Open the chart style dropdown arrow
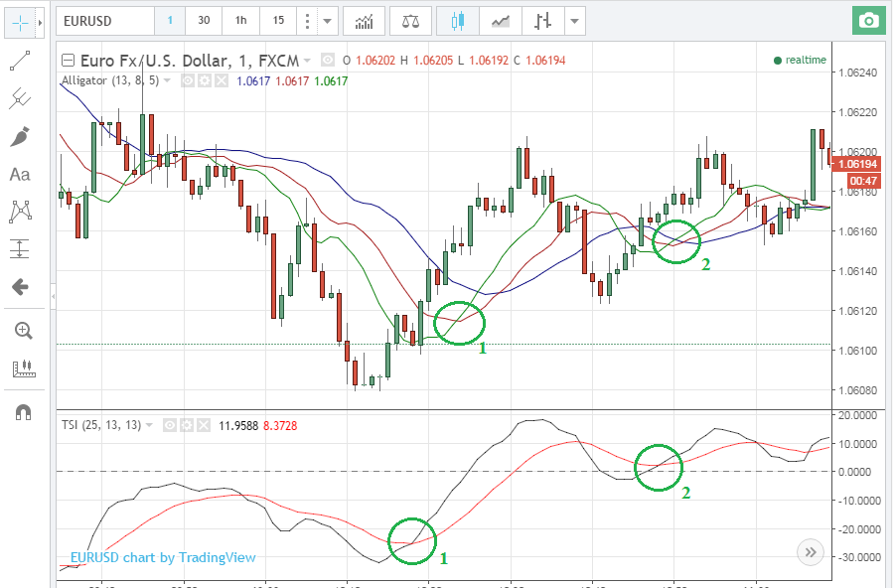This screenshot has height=588, width=895. [572, 20]
